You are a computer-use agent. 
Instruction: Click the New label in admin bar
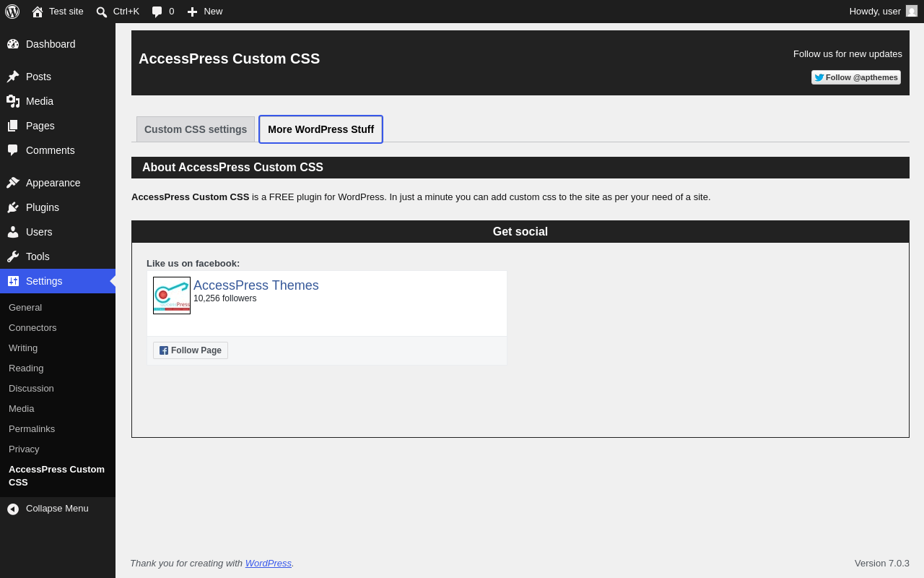point(213,11)
